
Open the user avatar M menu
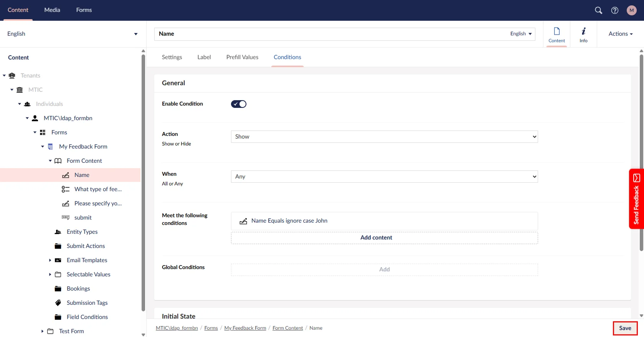(631, 10)
